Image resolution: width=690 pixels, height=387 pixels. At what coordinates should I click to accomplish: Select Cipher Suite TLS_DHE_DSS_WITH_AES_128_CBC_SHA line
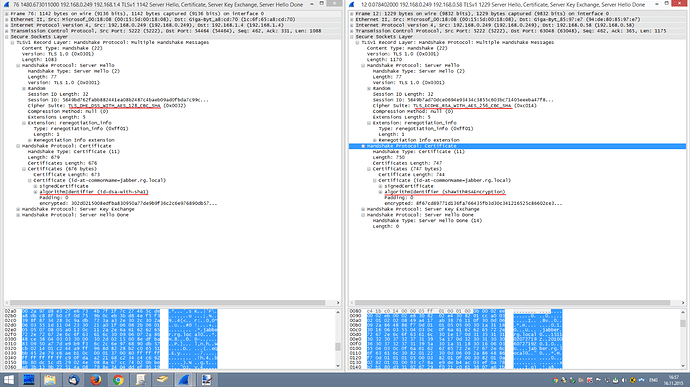point(107,106)
